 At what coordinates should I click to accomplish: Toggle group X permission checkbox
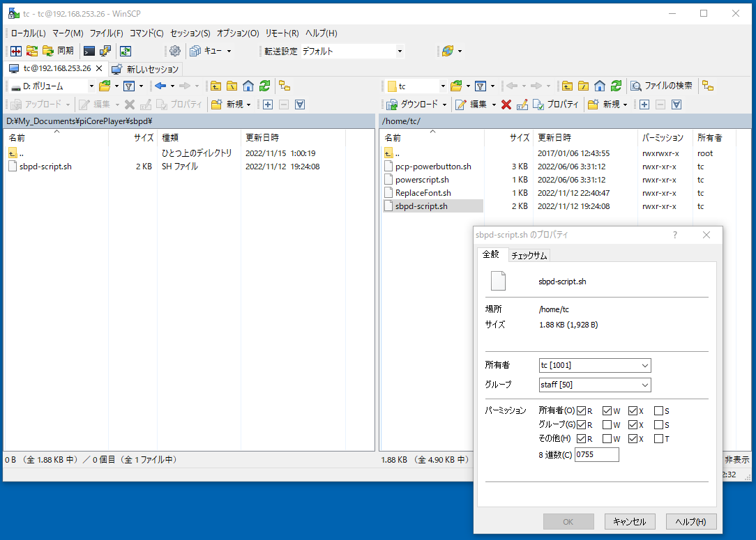633,425
